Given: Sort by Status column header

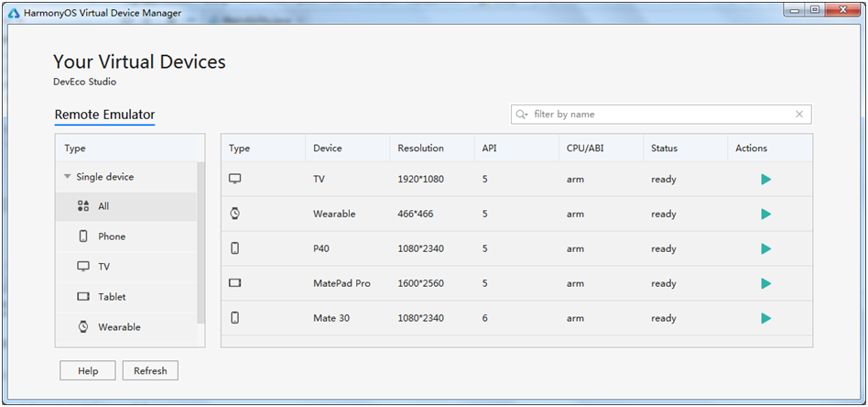Looking at the screenshot, I should tap(685, 148).
